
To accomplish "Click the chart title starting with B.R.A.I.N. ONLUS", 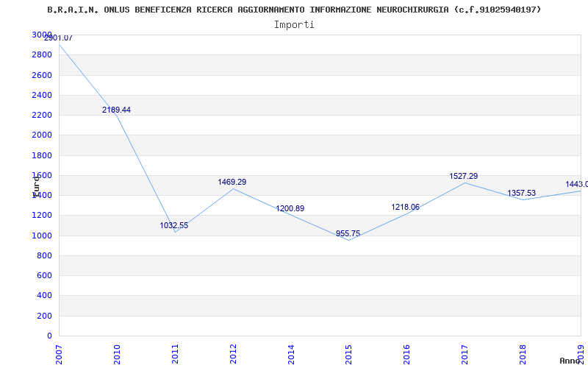I will 294,10.
